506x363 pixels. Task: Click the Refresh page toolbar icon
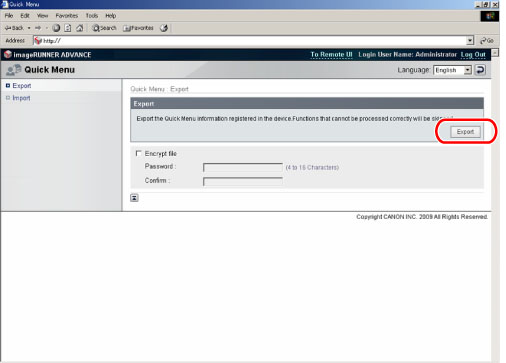tap(68, 28)
